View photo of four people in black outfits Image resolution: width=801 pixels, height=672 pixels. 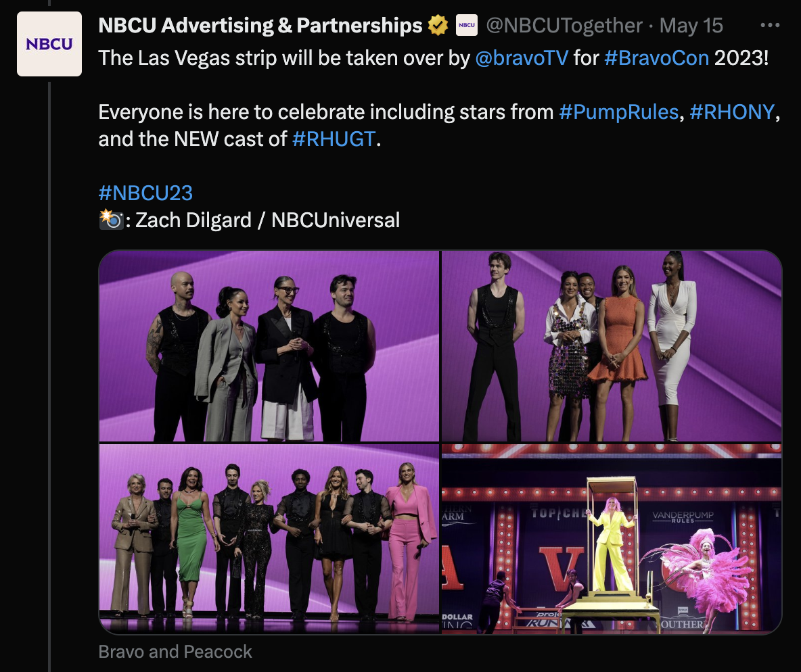click(269, 345)
